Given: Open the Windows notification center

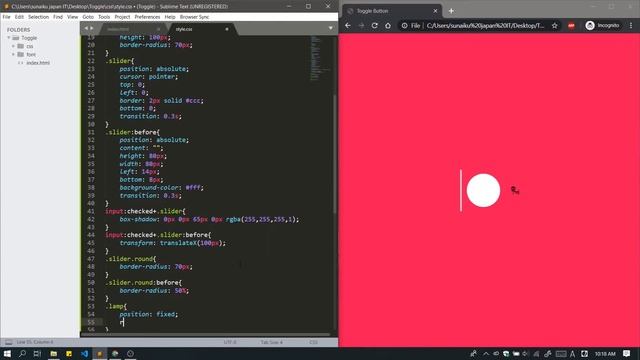Looking at the screenshot, I should pos(627,353).
